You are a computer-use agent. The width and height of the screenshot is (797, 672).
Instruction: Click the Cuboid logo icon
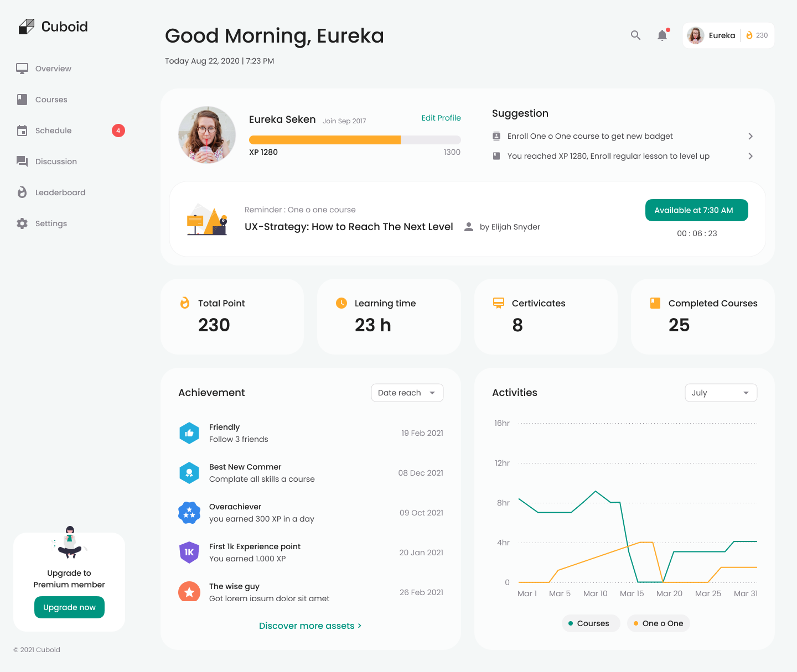coord(26,27)
